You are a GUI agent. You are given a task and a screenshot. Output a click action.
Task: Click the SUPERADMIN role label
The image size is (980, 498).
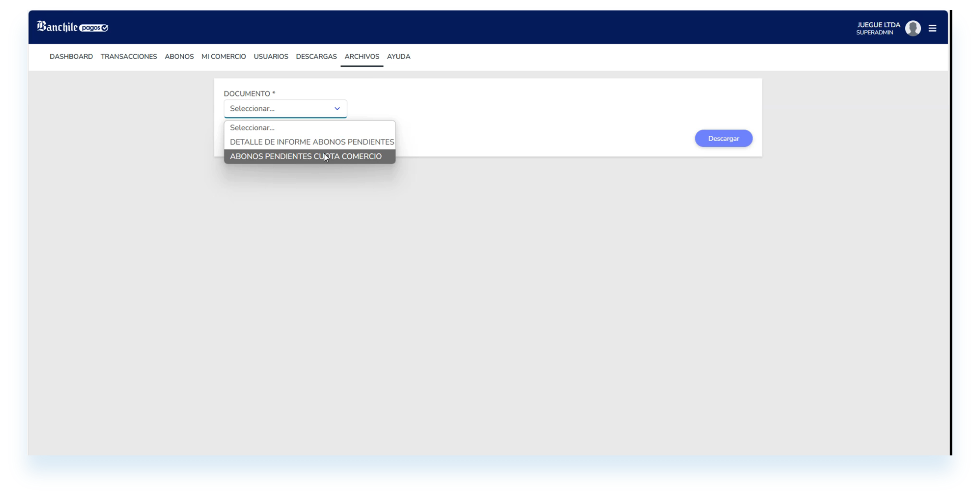click(875, 33)
